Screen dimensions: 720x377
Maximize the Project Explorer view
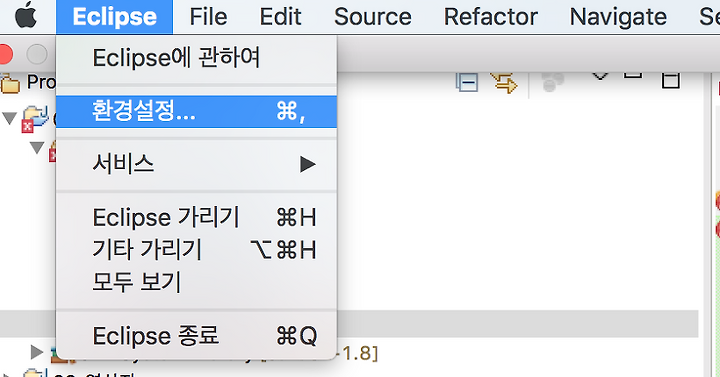670,80
